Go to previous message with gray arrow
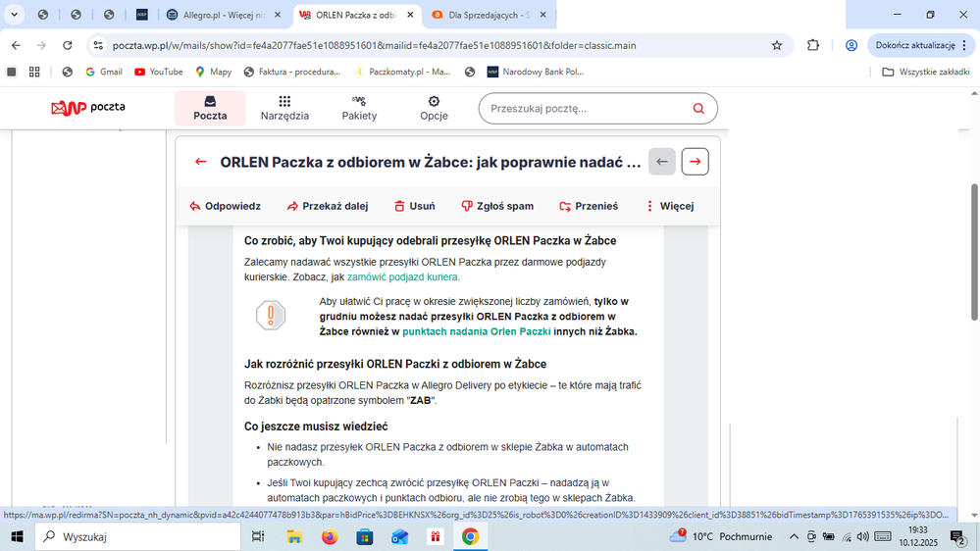This screenshot has width=980, height=551. 662,162
